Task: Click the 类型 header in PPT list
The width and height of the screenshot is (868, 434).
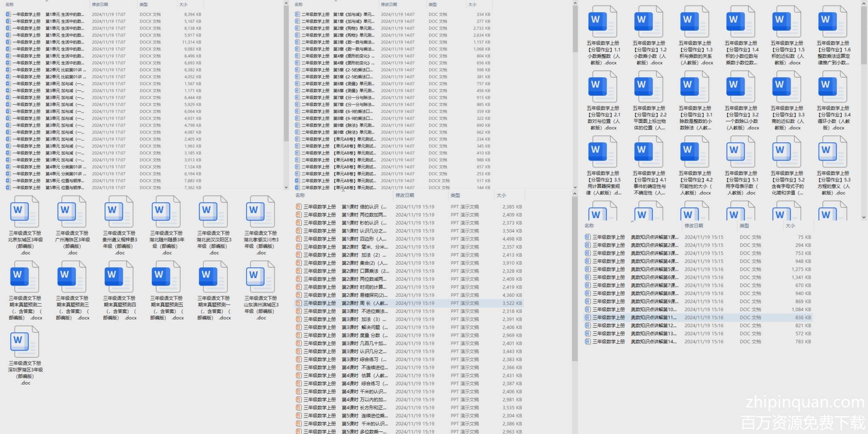Action: click(x=455, y=196)
